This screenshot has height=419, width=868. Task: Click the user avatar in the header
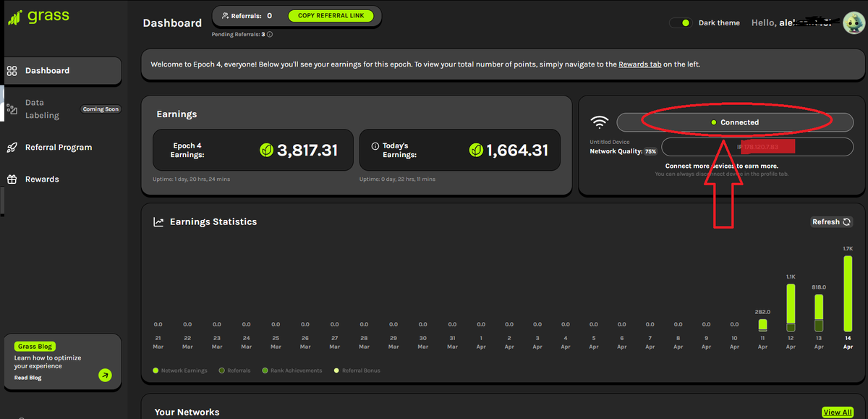coord(853,22)
